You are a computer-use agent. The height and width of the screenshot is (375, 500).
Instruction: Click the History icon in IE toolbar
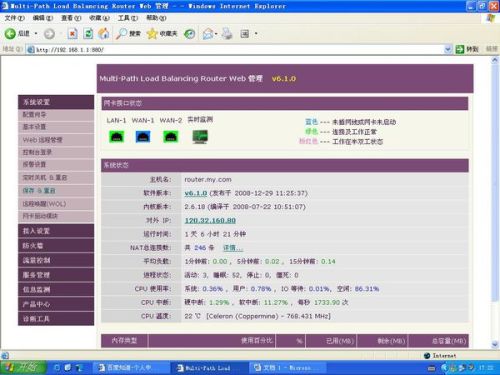pyautogui.click(x=190, y=33)
